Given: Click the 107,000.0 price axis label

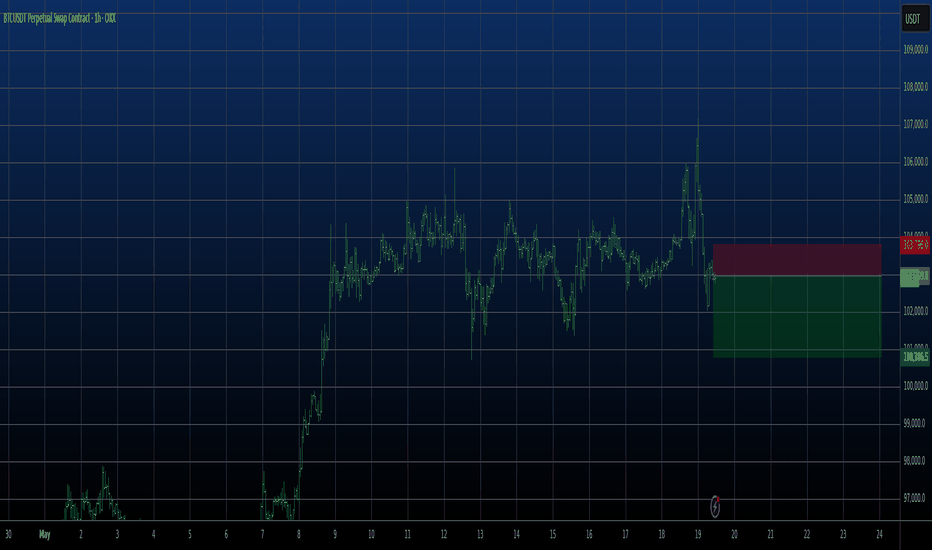Looking at the screenshot, I should (x=915, y=124).
